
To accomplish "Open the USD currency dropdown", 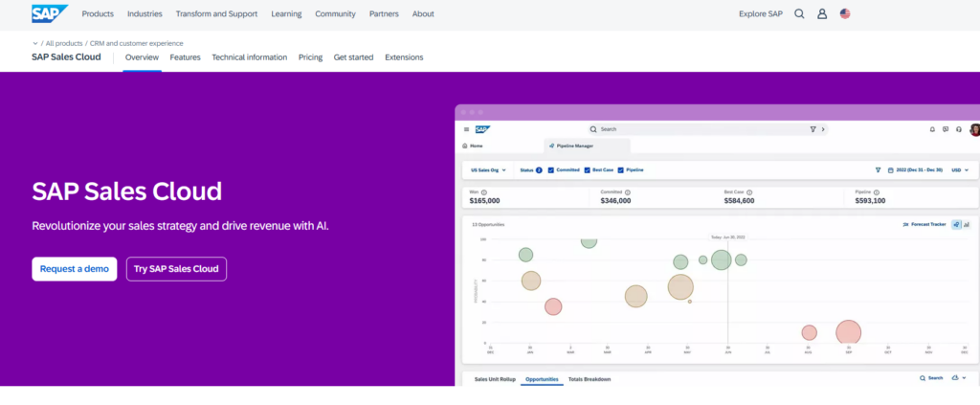I will point(960,170).
